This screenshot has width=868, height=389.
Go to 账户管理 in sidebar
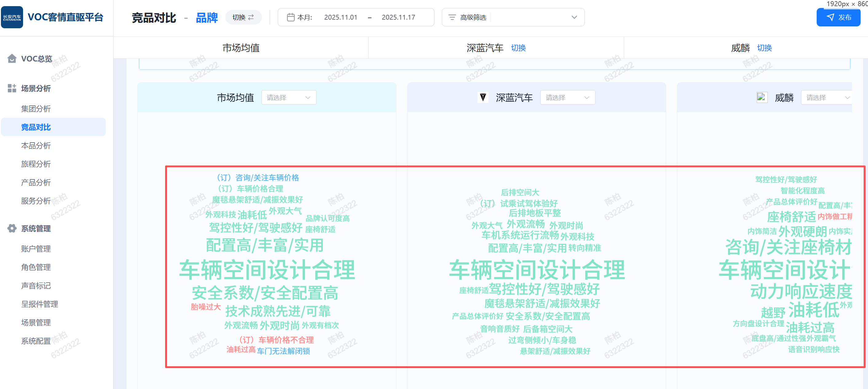click(x=36, y=249)
